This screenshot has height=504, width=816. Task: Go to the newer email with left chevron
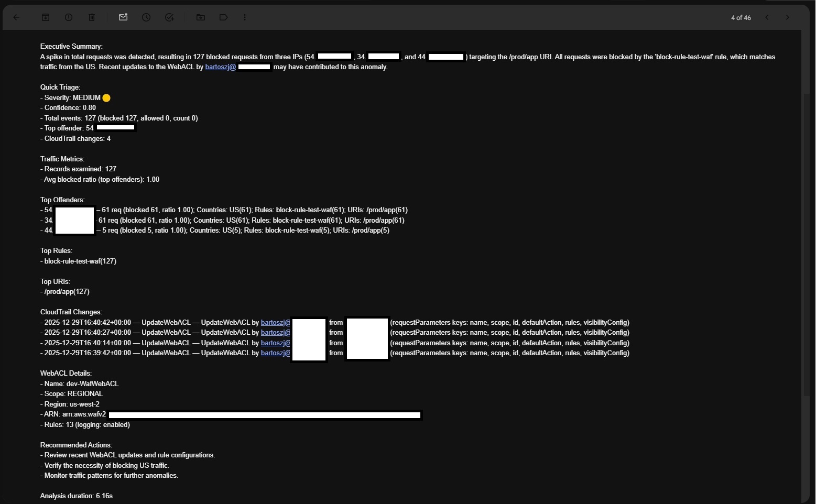(767, 17)
